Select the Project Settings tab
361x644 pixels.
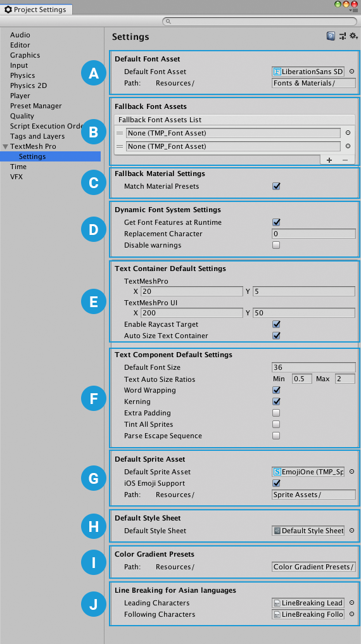[x=36, y=9]
